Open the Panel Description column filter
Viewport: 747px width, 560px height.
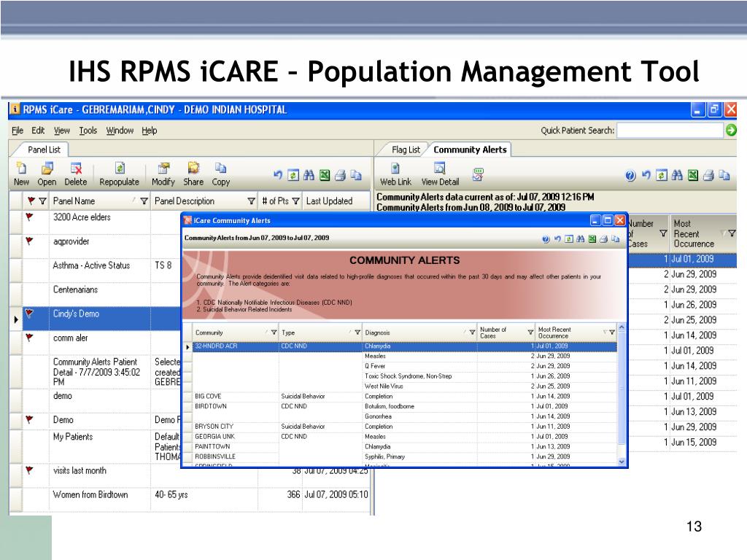coord(251,201)
